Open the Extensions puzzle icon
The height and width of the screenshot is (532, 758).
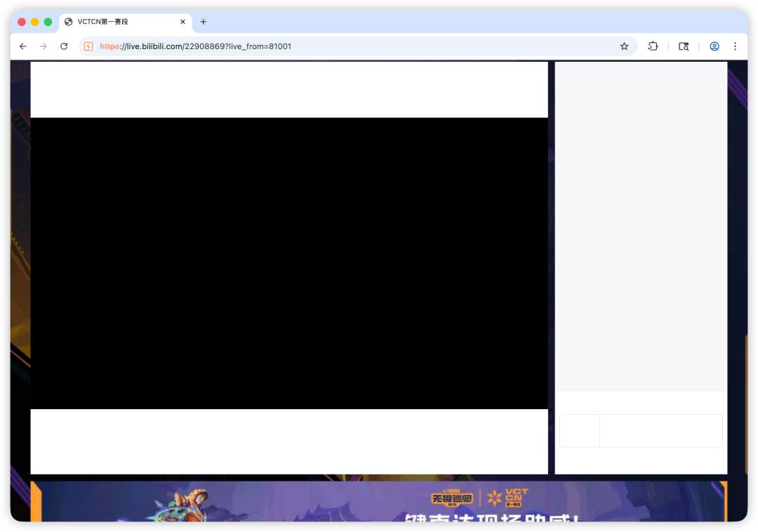(x=653, y=46)
